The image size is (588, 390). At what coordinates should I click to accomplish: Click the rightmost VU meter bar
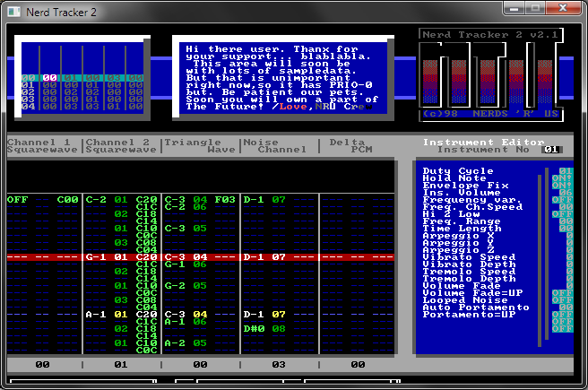[x=544, y=82]
